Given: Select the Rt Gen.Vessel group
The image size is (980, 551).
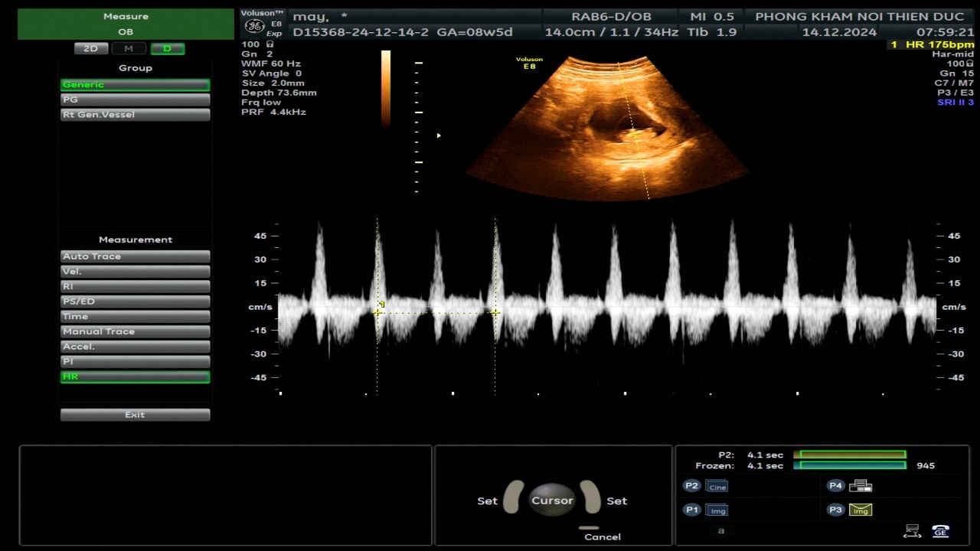Looking at the screenshot, I should [135, 115].
